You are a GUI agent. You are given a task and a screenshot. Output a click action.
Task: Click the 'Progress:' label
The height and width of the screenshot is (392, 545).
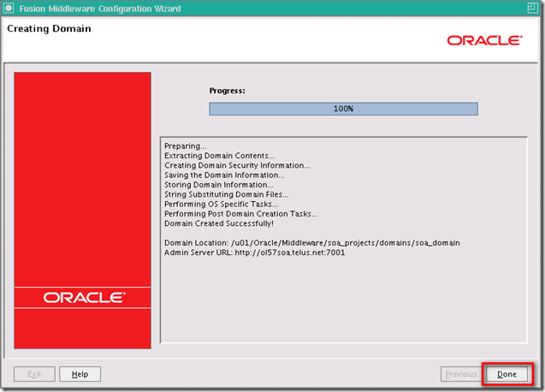click(x=227, y=91)
